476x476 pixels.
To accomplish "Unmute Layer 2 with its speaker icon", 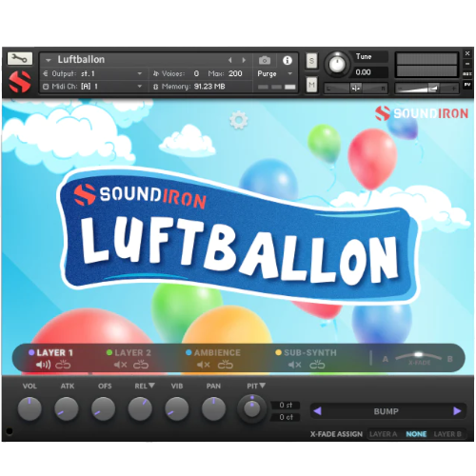I will (121, 365).
